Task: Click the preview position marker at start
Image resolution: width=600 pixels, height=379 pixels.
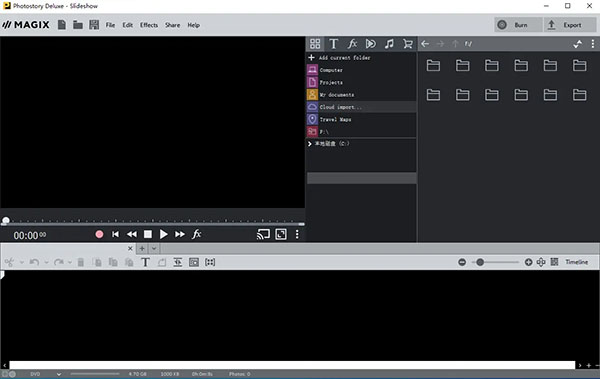Action: pyautogui.click(x=6, y=221)
